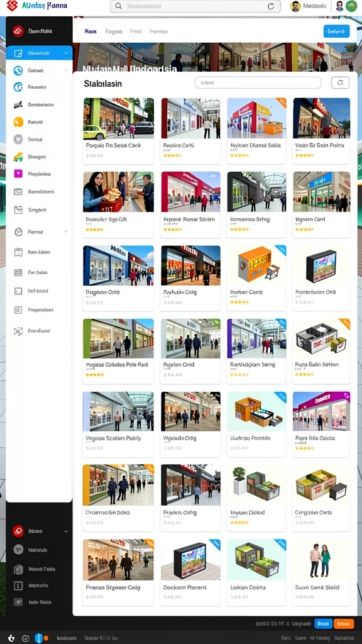The image size is (362, 644).
Task: Open the Pomes tab
Action: click(x=158, y=31)
